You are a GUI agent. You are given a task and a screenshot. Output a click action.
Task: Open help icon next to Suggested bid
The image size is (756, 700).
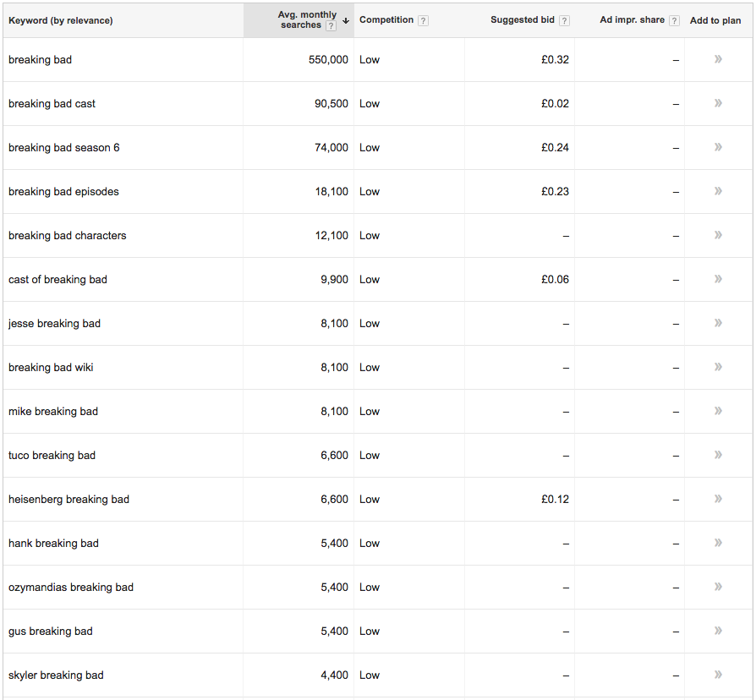(564, 21)
